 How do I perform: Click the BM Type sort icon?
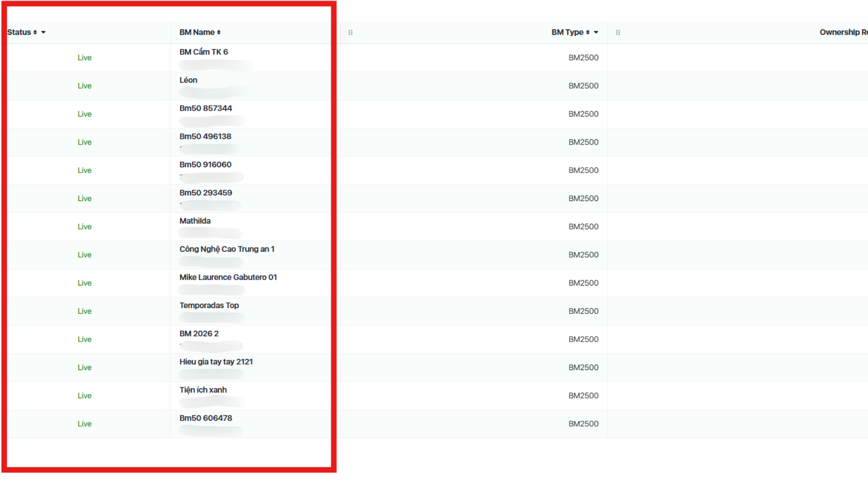[x=588, y=33]
